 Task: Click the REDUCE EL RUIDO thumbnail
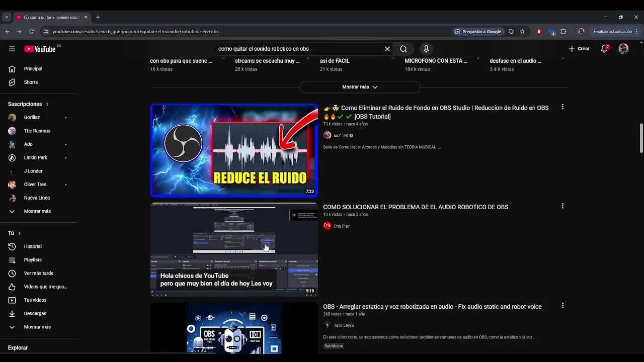234,150
